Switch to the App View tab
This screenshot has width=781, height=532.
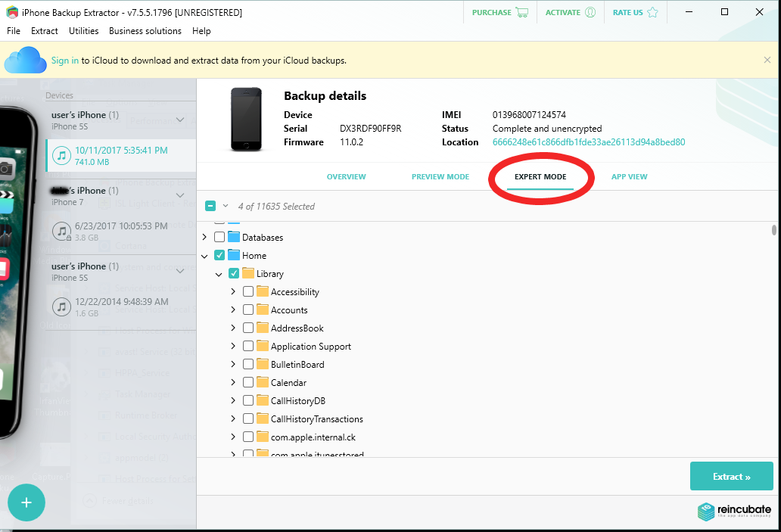pyautogui.click(x=629, y=176)
